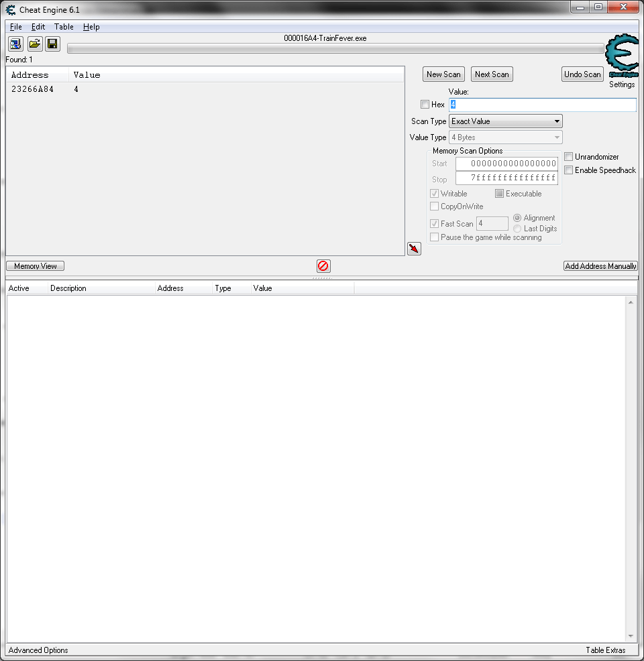Click the Fast Scan alignment value field

click(492, 223)
